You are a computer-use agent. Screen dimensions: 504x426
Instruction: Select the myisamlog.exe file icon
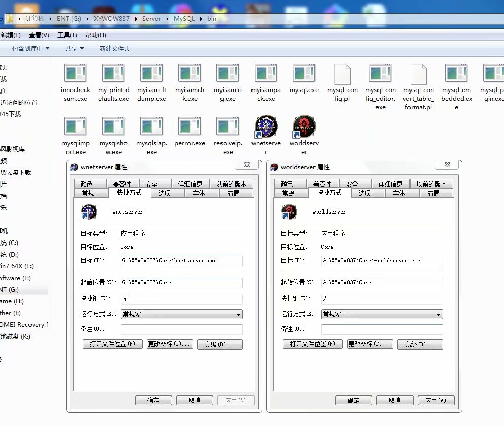(228, 73)
